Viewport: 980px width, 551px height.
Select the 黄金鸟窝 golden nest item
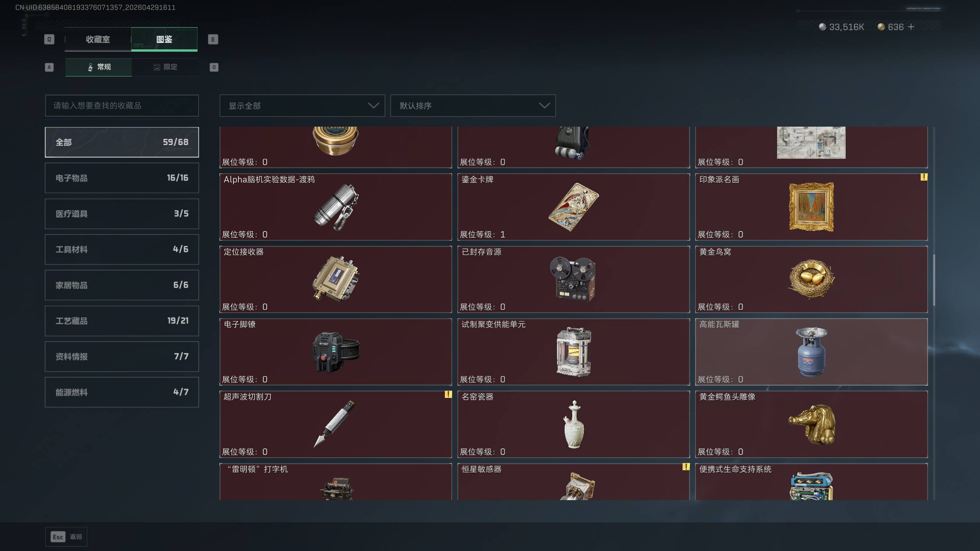pos(811,279)
